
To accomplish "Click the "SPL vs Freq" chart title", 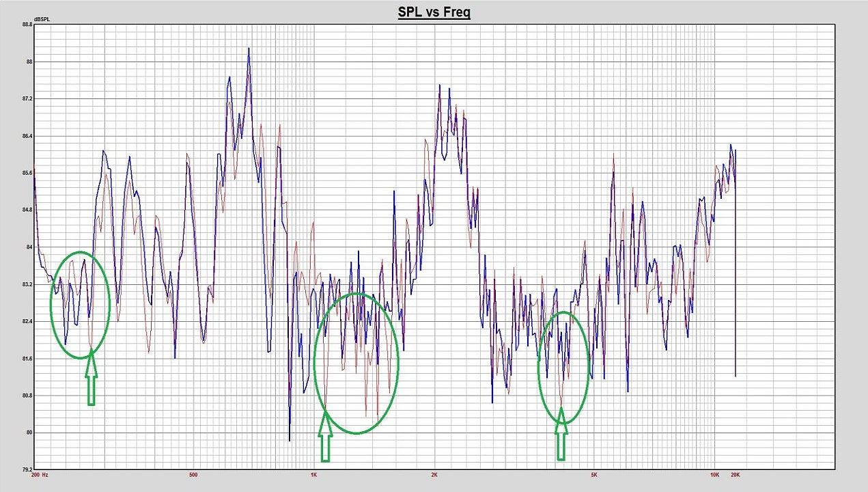I will 434,12.
